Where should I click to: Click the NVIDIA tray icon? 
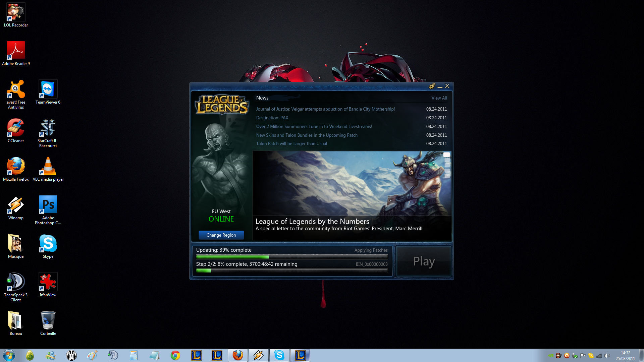click(551, 356)
